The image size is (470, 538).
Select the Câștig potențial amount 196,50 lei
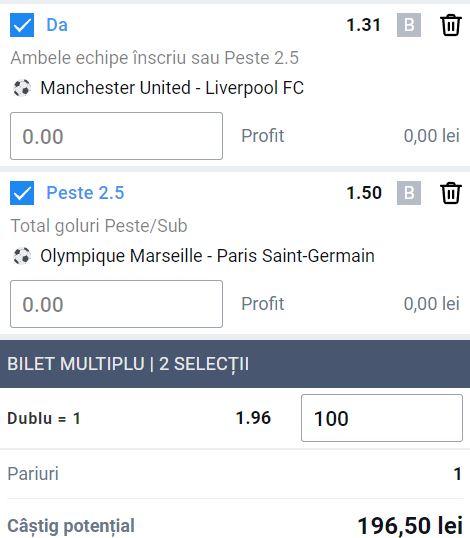[410, 526]
